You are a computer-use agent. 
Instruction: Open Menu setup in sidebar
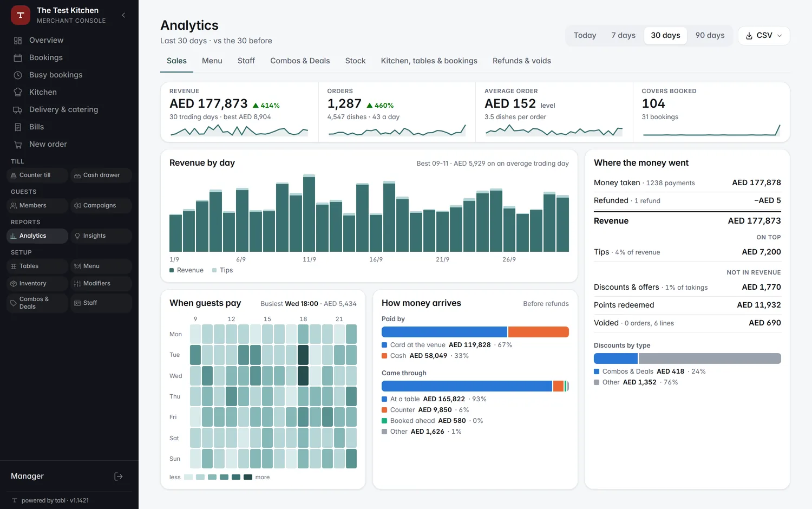(101, 266)
